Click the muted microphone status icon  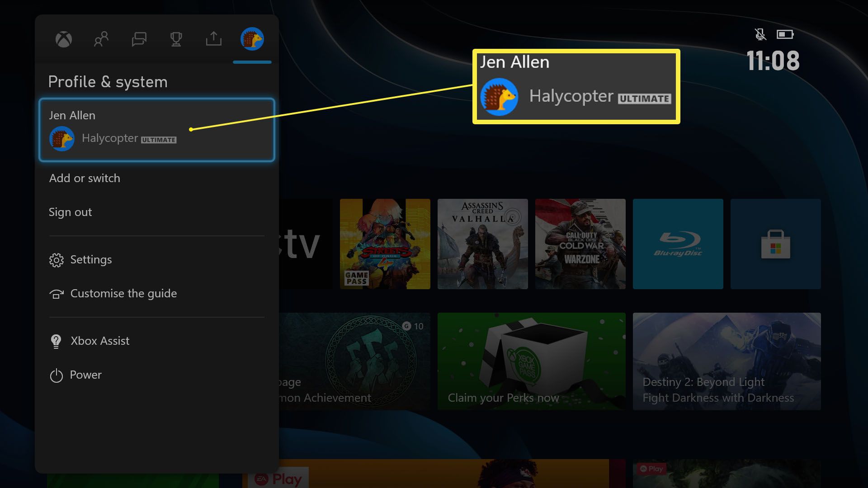pyautogui.click(x=760, y=34)
